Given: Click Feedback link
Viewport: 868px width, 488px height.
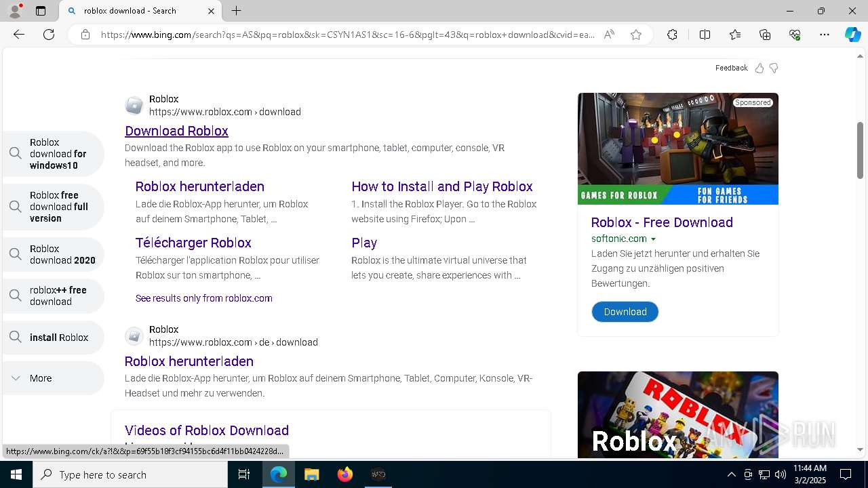Looking at the screenshot, I should tap(731, 68).
